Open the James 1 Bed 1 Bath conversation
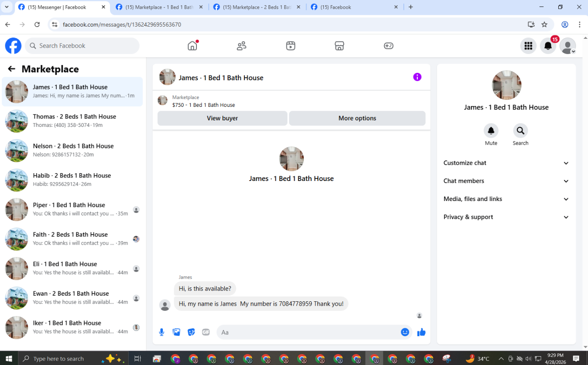 [x=72, y=92]
